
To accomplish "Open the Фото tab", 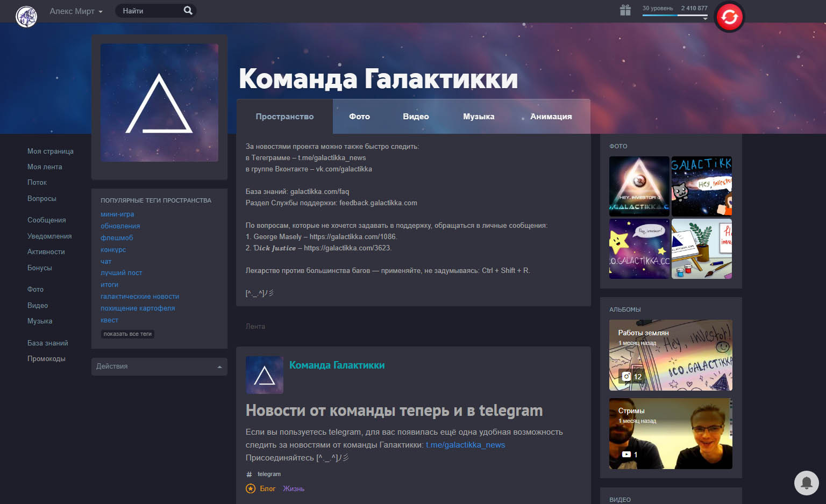I will click(x=359, y=117).
